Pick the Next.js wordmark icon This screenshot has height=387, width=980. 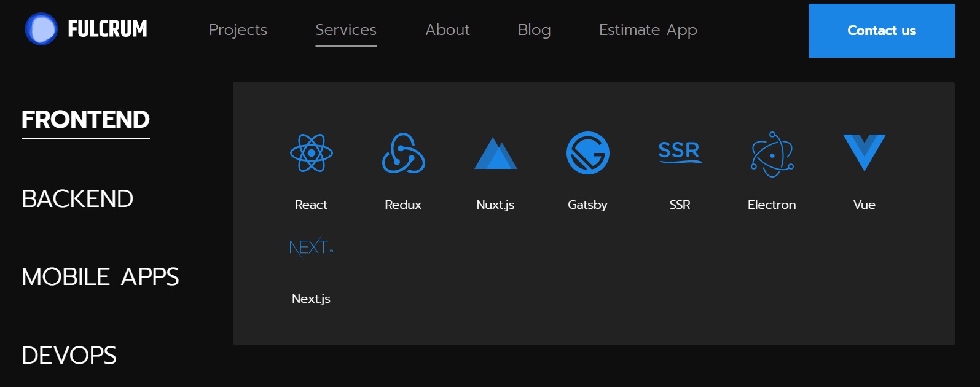[x=312, y=247]
